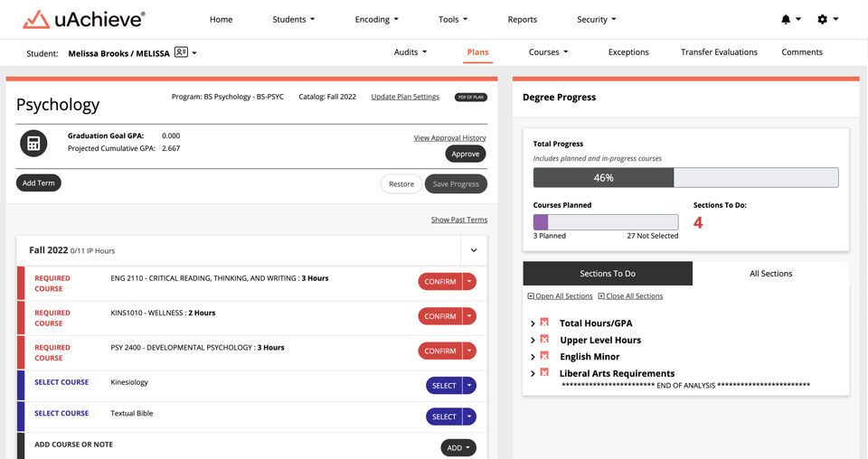Click the Open All Sections link
The height and width of the screenshot is (459, 868).
tap(563, 295)
